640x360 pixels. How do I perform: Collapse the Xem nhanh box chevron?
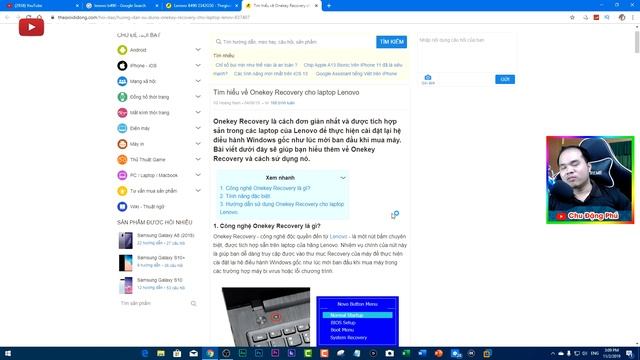tap(343, 178)
